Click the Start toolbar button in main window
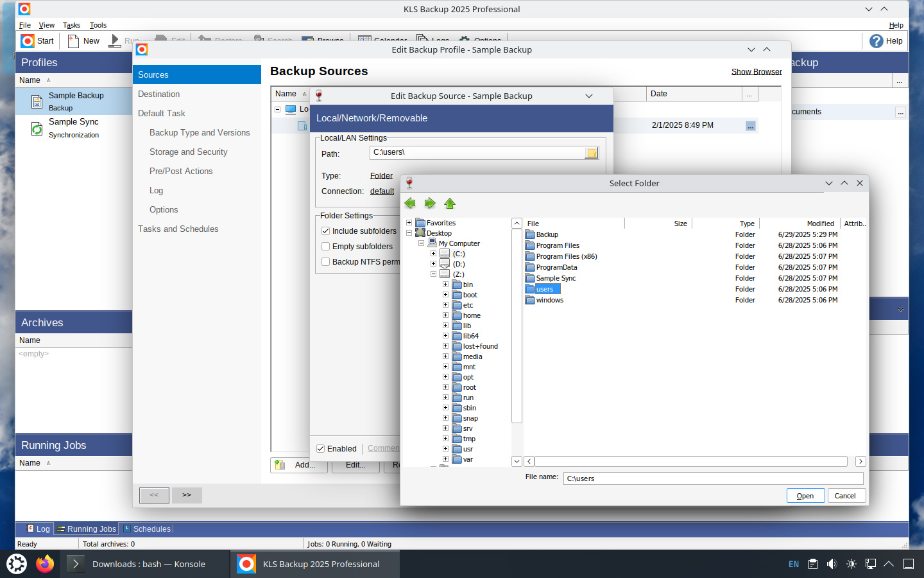 [x=37, y=41]
